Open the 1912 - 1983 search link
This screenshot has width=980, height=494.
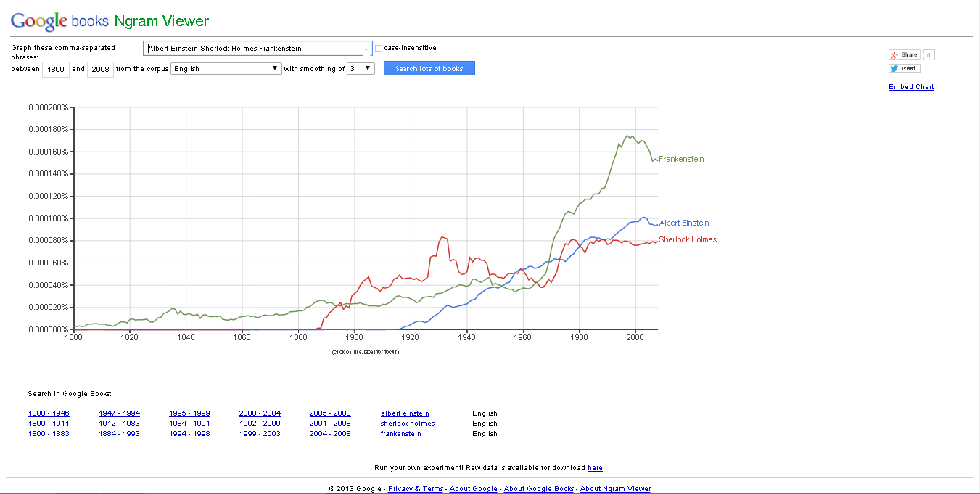coord(120,424)
